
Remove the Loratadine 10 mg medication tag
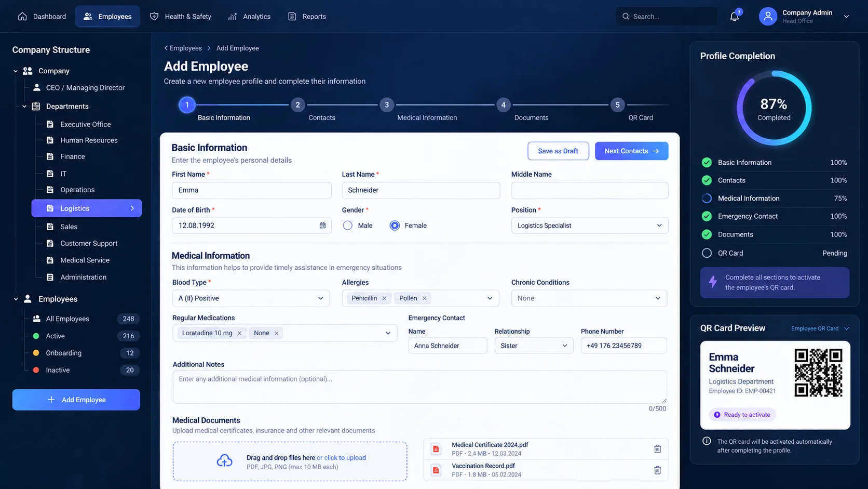click(239, 333)
